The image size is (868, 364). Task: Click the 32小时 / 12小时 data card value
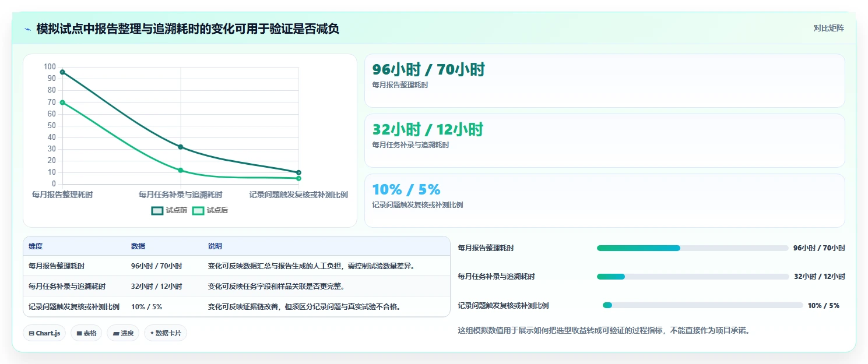tap(427, 130)
